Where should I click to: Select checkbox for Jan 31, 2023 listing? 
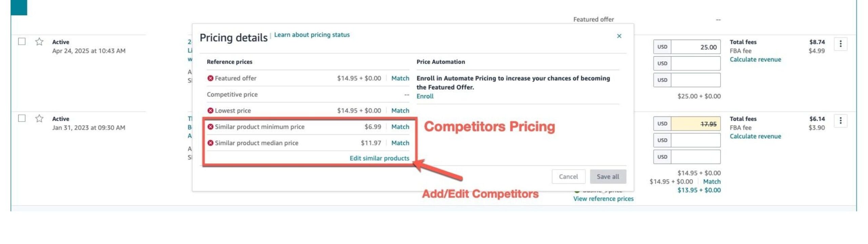22,119
